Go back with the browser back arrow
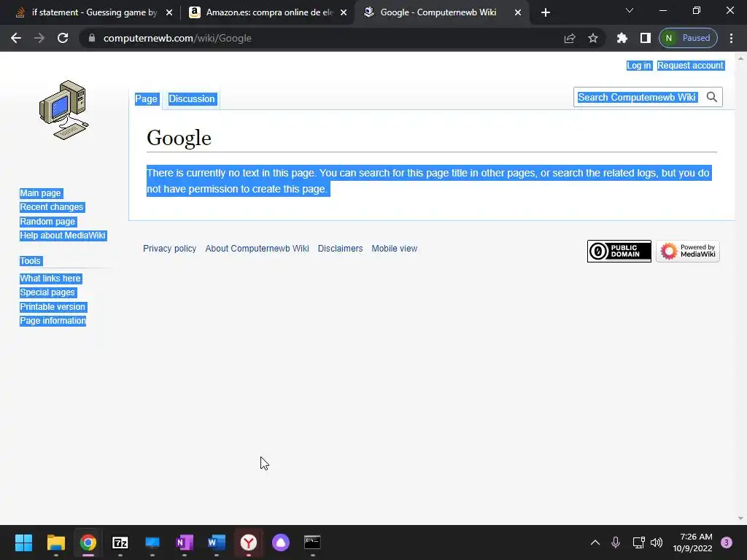The image size is (747, 560). tap(16, 38)
